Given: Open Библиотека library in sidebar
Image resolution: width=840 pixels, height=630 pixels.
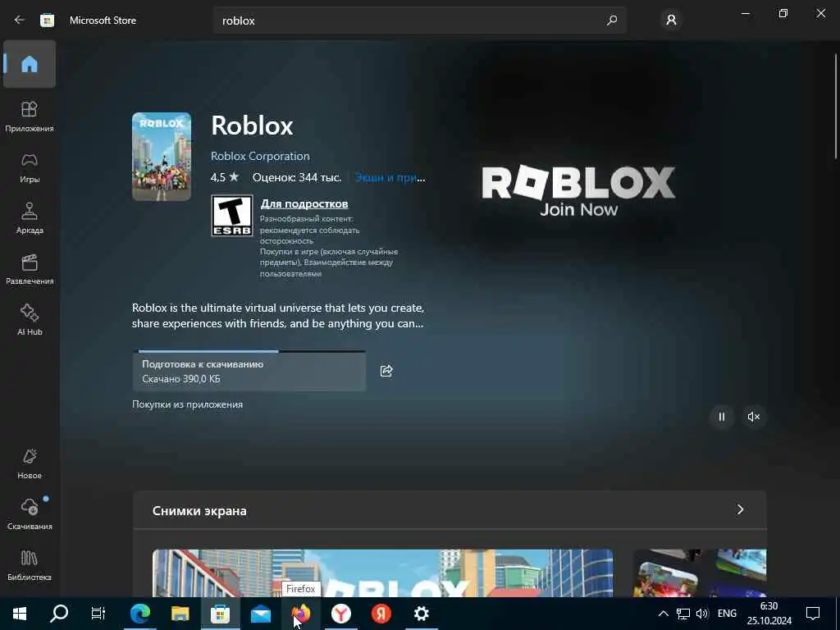Looking at the screenshot, I should pyautogui.click(x=30, y=565).
